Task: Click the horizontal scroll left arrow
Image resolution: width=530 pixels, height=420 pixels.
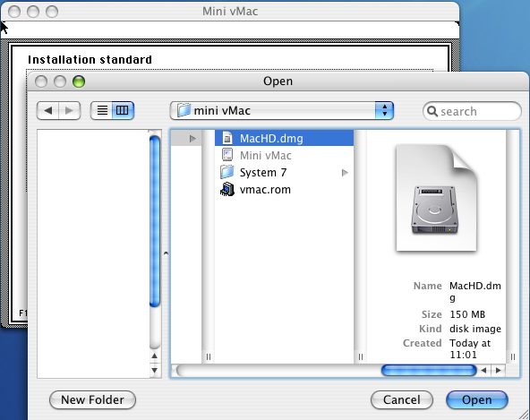Action: [484, 370]
